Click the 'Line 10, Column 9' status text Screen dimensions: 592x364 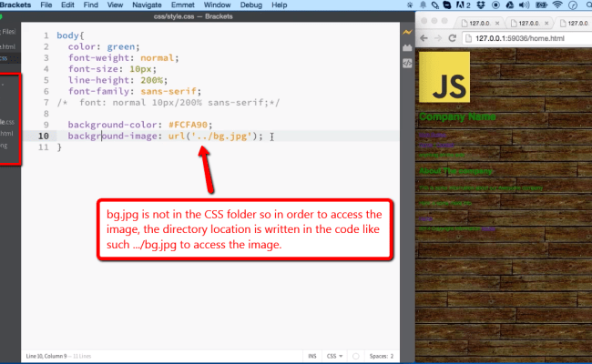(x=46, y=356)
